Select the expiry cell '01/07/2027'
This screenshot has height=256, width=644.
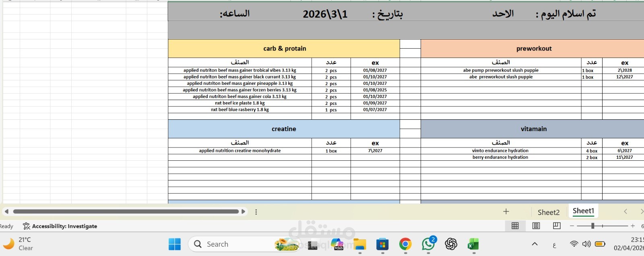click(x=375, y=109)
